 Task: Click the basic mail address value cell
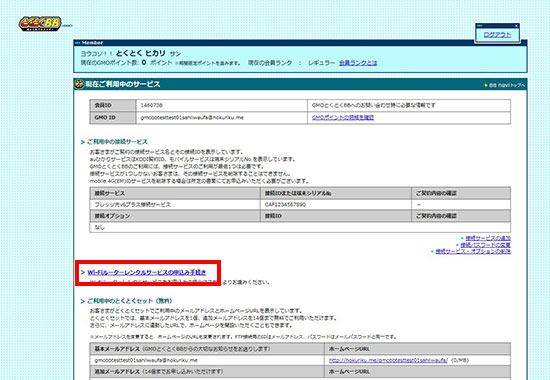(x=207, y=360)
